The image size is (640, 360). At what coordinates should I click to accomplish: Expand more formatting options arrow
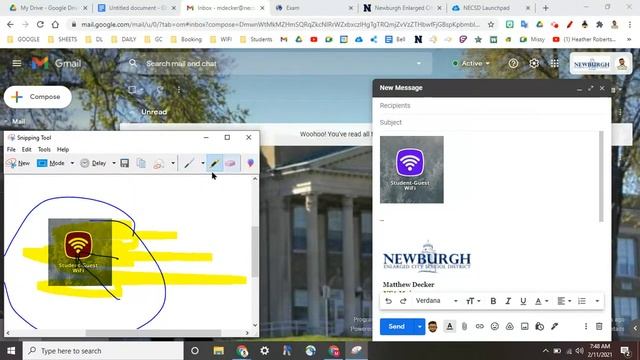pyautogui.click(x=597, y=301)
